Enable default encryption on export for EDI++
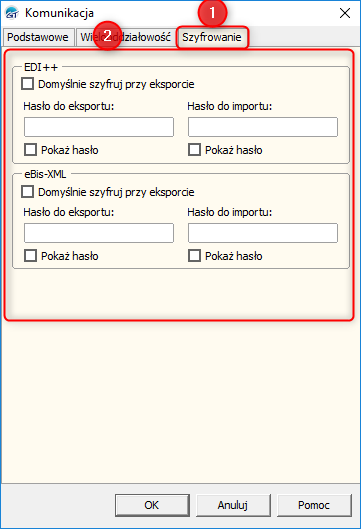This screenshot has height=529, width=361. (28, 84)
